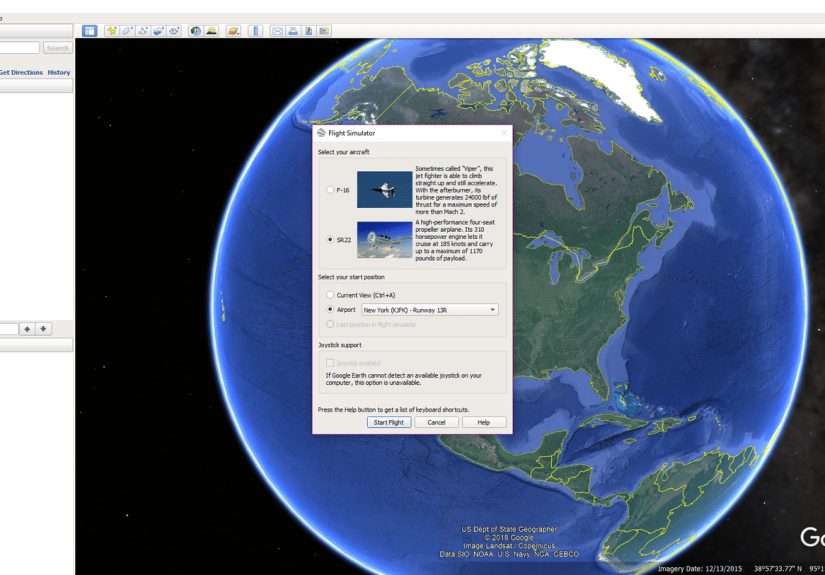Toggle the Joystick enabled checkbox
The height and width of the screenshot is (575, 825).
330,363
